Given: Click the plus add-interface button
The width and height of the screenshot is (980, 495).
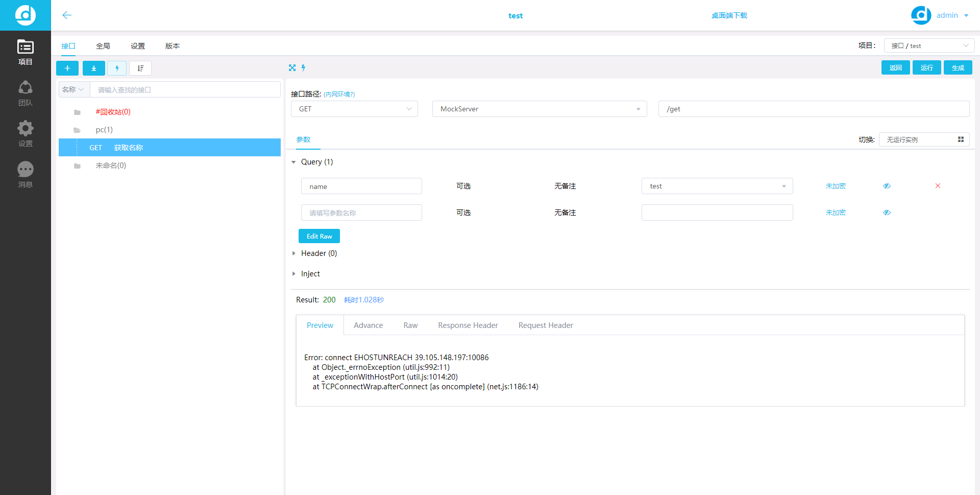Looking at the screenshot, I should (67, 68).
